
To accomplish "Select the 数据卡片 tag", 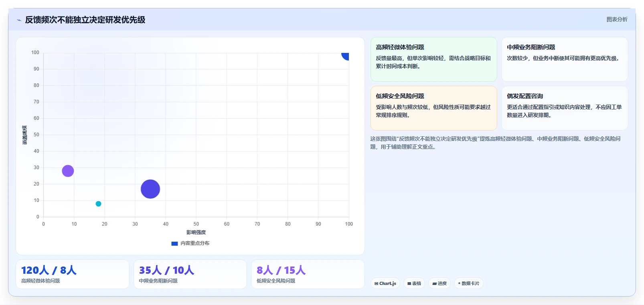I will [468, 283].
